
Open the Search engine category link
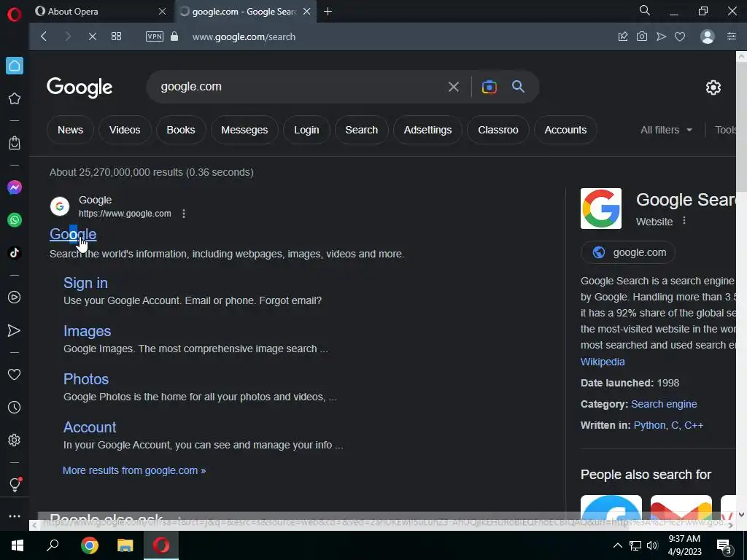point(664,404)
